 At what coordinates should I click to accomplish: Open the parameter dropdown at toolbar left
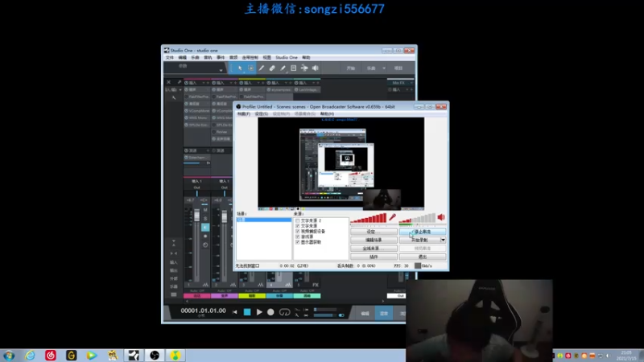(x=221, y=70)
